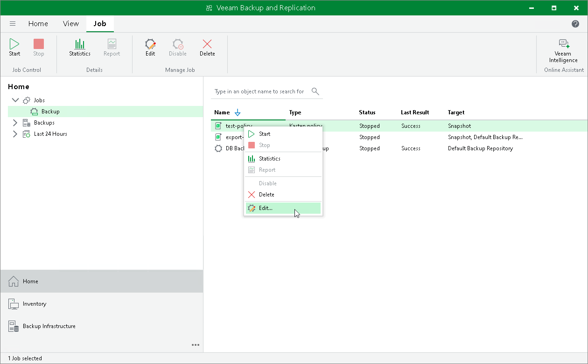
Task: Click the name column sort arrow
Action: pos(238,112)
